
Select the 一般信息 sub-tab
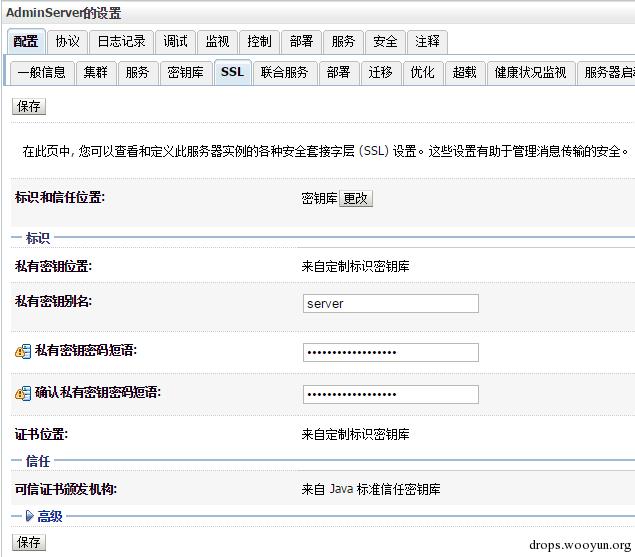tap(42, 73)
